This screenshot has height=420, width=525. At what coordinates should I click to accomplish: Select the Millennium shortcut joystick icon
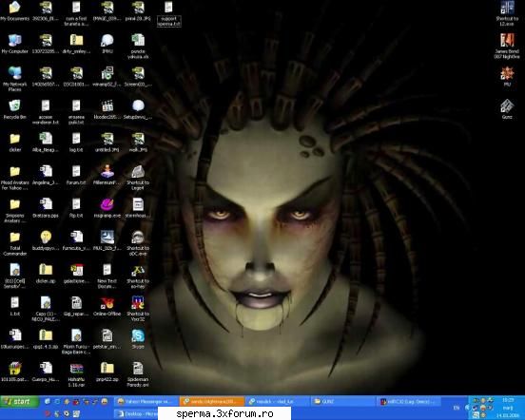click(x=107, y=175)
